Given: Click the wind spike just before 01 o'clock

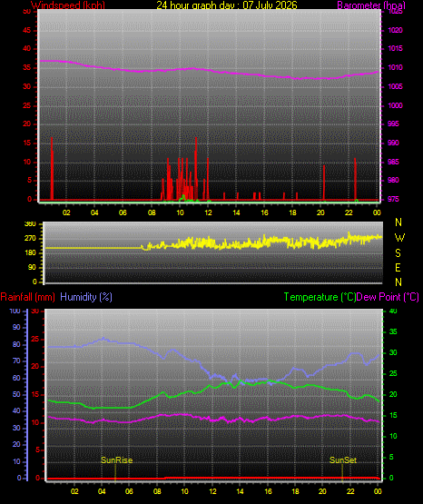Looking at the screenshot, I should coord(52,168).
